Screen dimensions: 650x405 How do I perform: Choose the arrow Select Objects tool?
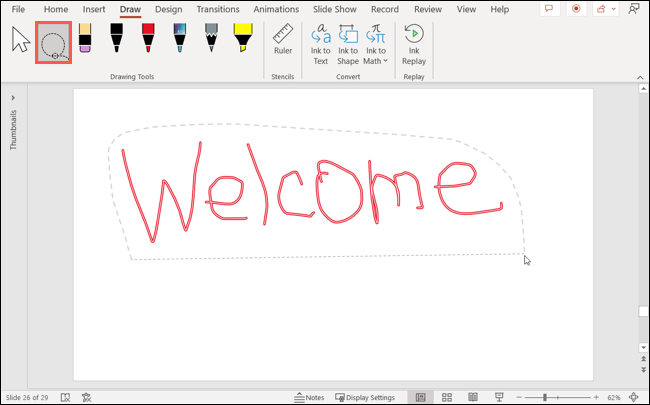[x=21, y=40]
